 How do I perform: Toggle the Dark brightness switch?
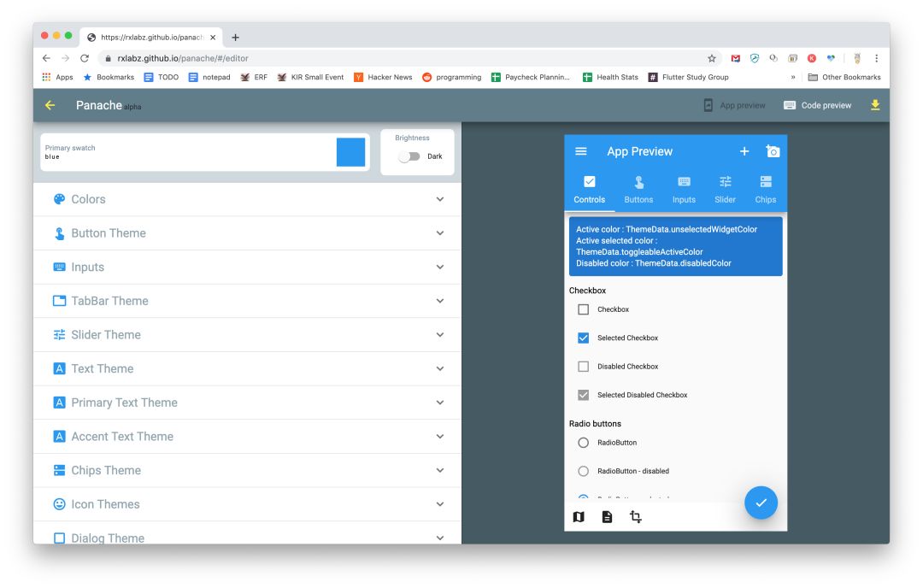pyautogui.click(x=409, y=156)
